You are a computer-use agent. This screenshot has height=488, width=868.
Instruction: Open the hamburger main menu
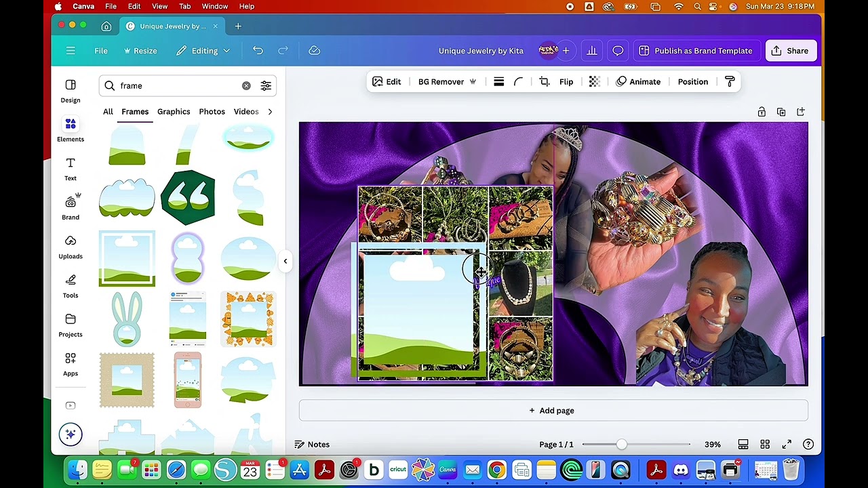[71, 51]
